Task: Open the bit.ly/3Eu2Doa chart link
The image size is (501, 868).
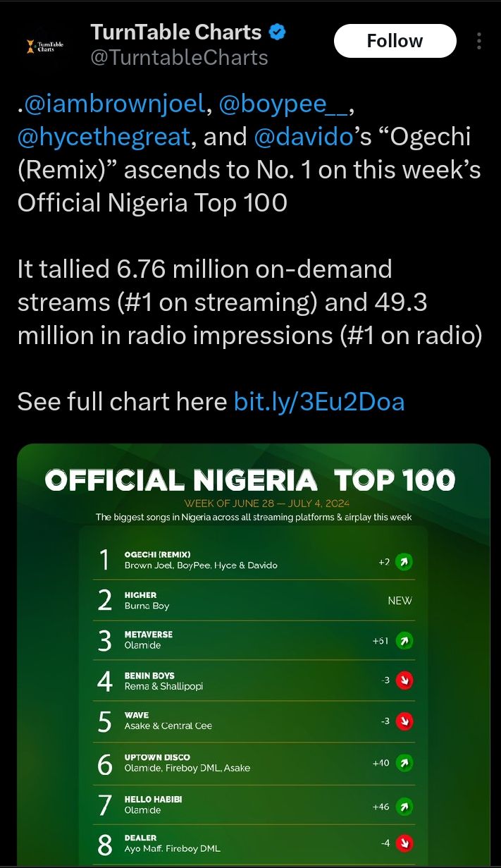Action: pyautogui.click(x=319, y=401)
